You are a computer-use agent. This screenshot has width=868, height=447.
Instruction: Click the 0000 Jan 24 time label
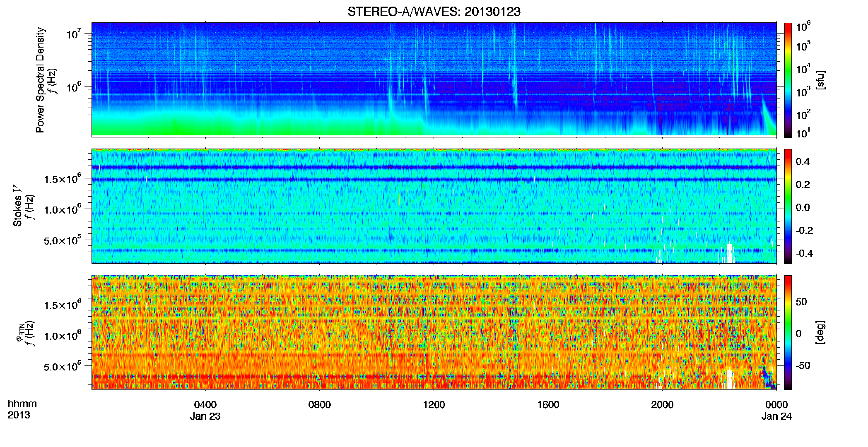(776, 410)
